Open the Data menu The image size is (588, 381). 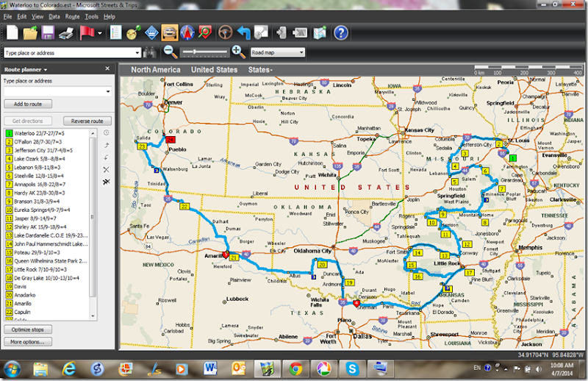pyautogui.click(x=54, y=16)
